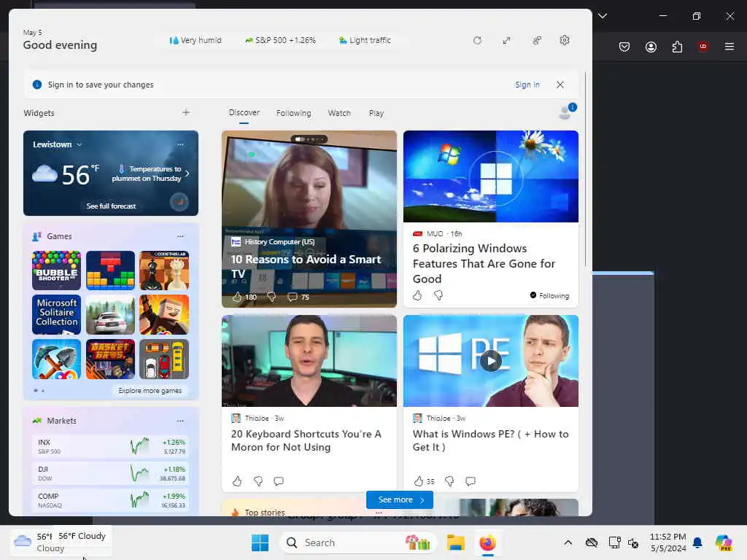
Task: Show hidden system tray icons
Action: pos(568,542)
